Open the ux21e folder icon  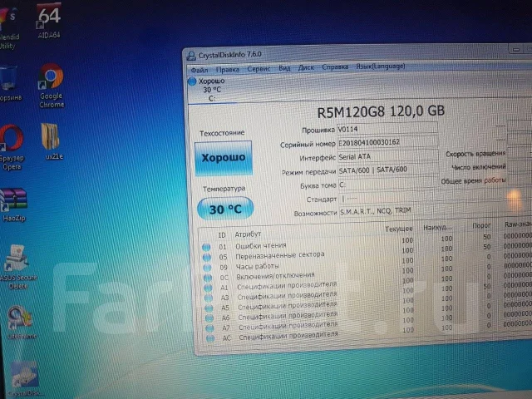[52, 141]
